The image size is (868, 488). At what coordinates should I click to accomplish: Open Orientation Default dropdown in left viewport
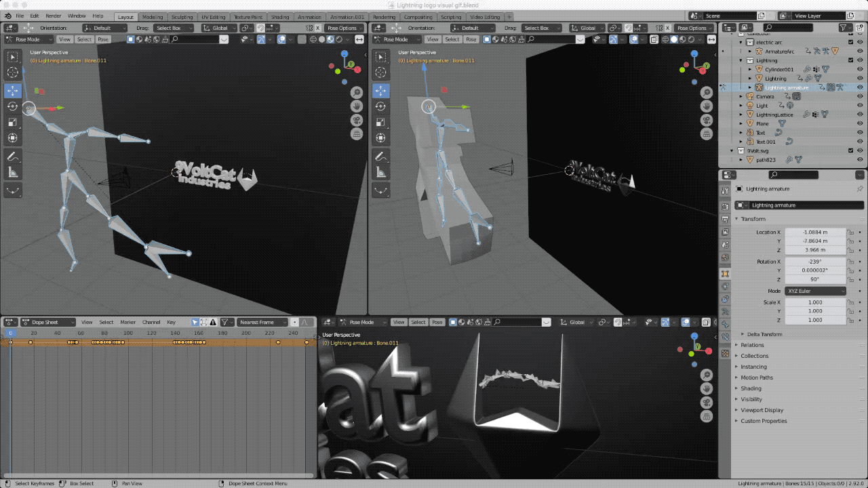click(x=104, y=28)
